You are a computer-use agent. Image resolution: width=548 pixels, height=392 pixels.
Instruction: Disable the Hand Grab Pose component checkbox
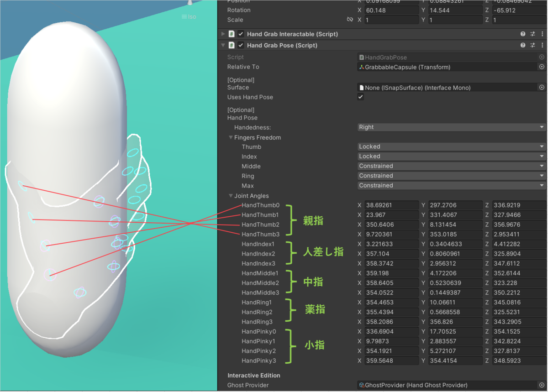(x=241, y=45)
